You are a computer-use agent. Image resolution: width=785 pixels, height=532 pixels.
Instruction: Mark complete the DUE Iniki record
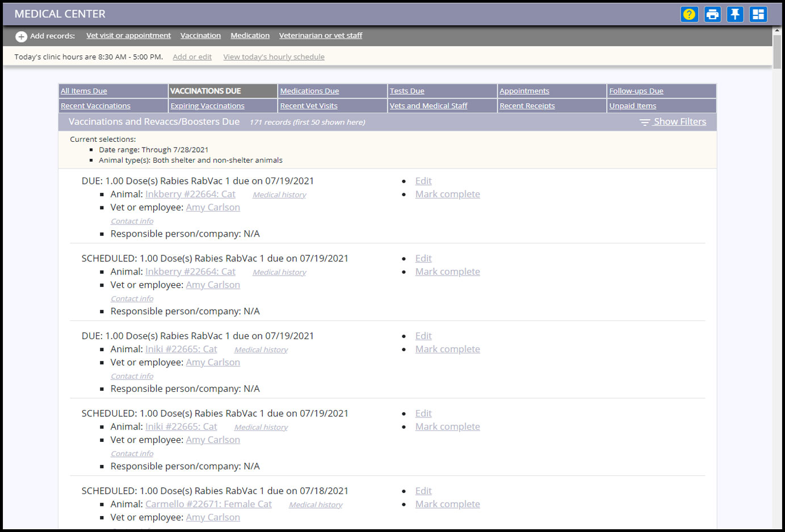click(447, 349)
